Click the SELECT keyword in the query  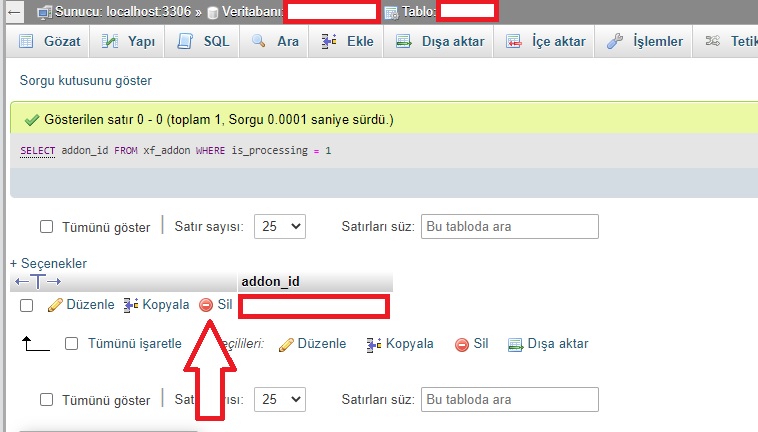pyautogui.click(x=38, y=151)
